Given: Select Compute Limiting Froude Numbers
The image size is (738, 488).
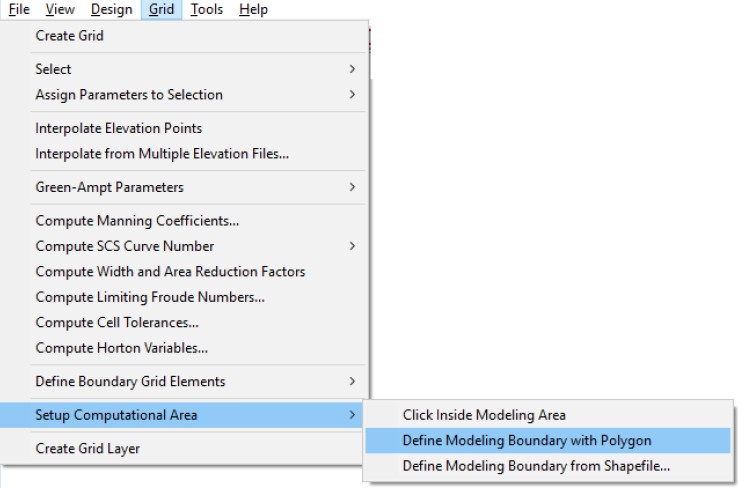Looking at the screenshot, I should click(x=150, y=297).
